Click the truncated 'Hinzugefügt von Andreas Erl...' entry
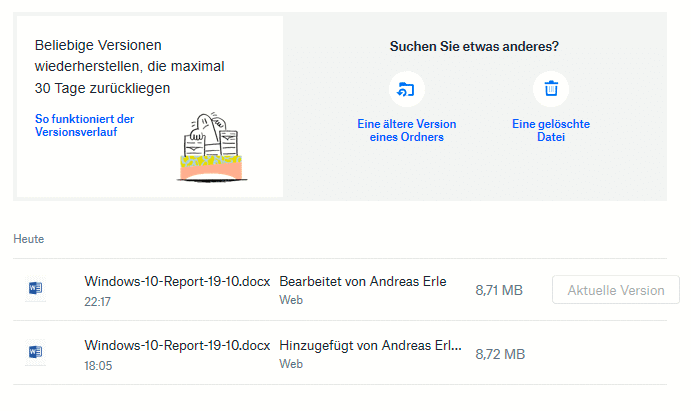691x411 pixels. click(370, 345)
